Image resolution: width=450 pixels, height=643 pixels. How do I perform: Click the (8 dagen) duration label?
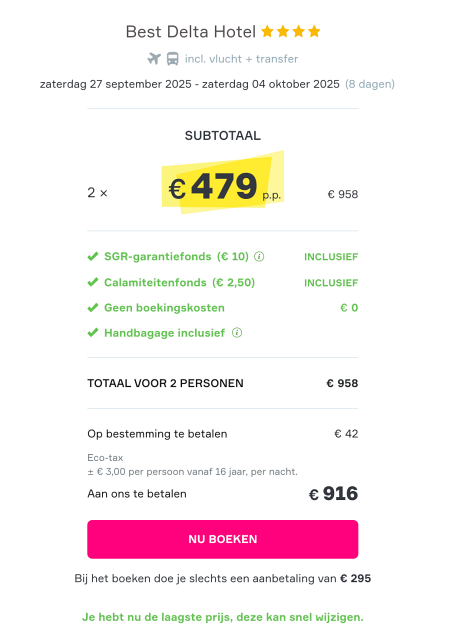click(370, 84)
